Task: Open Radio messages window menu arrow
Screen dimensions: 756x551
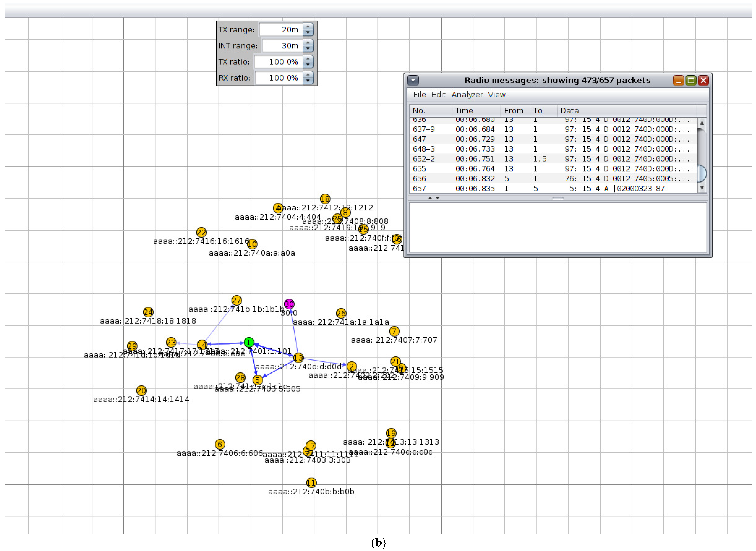Action: (x=413, y=80)
